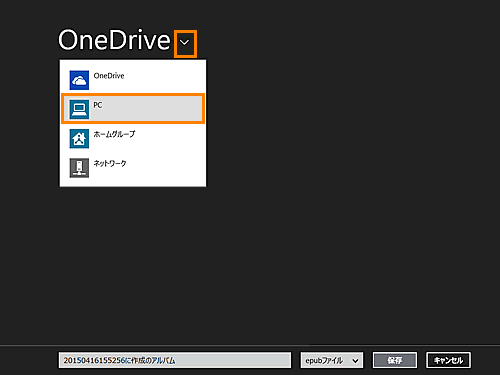Click the OneDrive cloud icon

pos(79,80)
